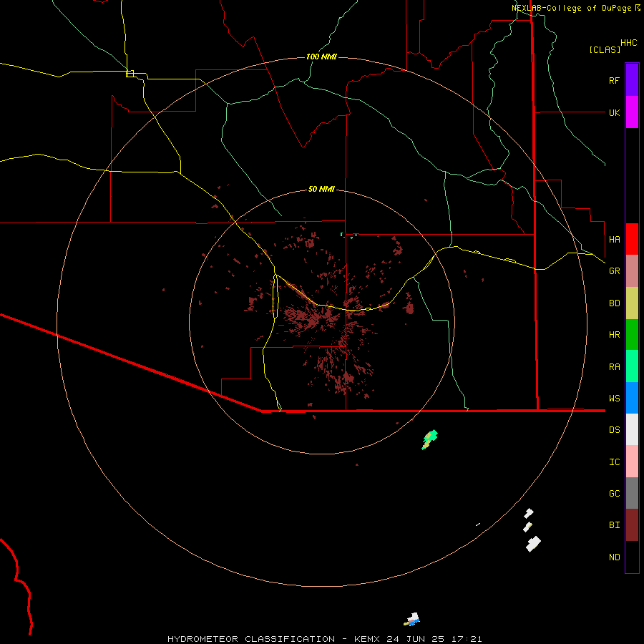Screen dimensions: 644x644
Task: Click the HYDROMETEOR CLASSIFICATION title text
Action: (x=251, y=639)
